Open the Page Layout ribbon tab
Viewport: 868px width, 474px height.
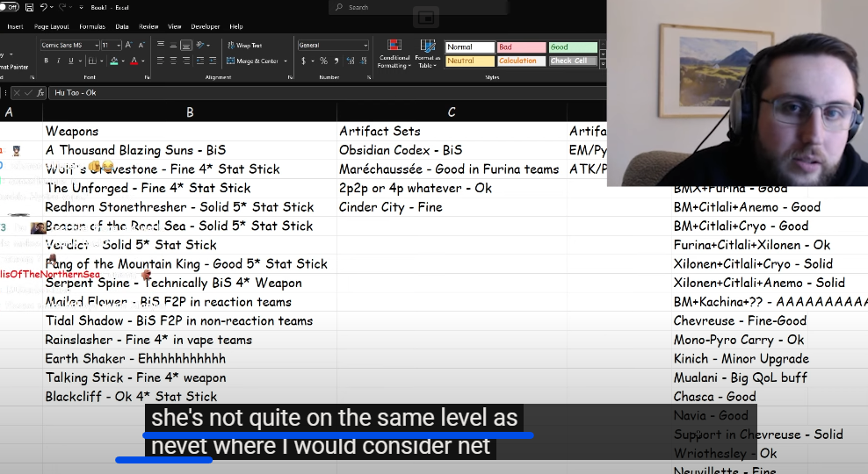[x=52, y=26]
